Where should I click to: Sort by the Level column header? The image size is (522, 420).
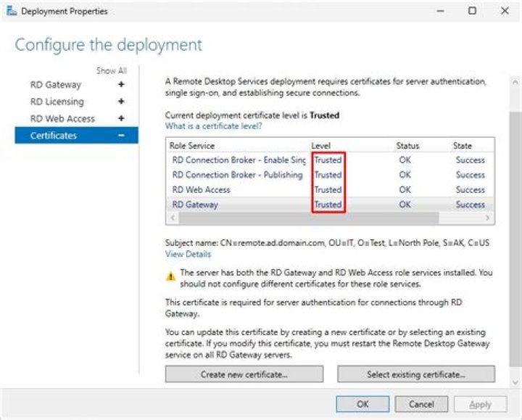[x=320, y=146]
